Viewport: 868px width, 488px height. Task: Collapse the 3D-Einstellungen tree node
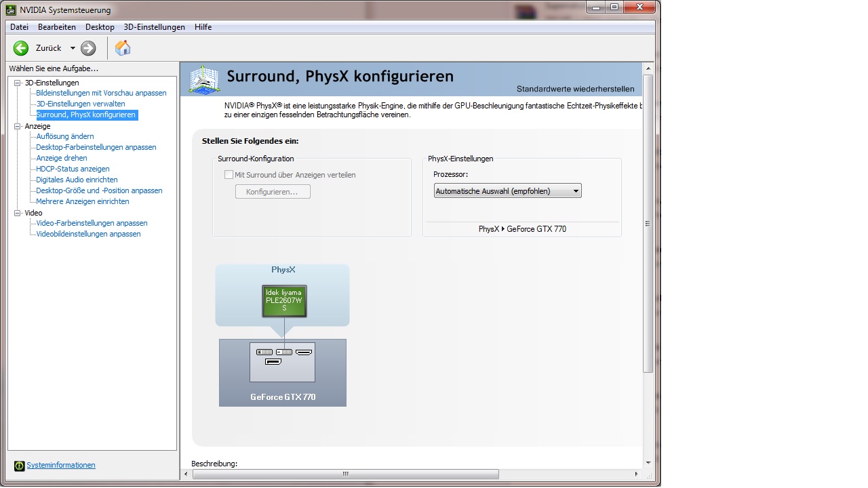(18, 83)
